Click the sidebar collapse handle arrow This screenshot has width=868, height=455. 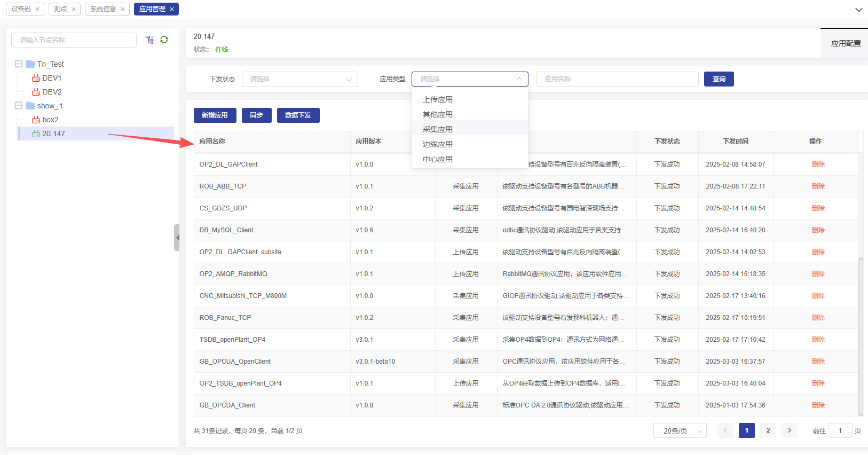(177, 238)
